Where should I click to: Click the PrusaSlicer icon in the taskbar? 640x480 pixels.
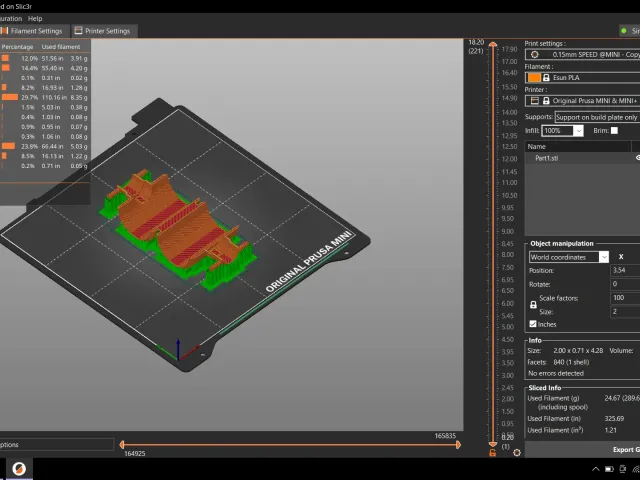point(19,469)
